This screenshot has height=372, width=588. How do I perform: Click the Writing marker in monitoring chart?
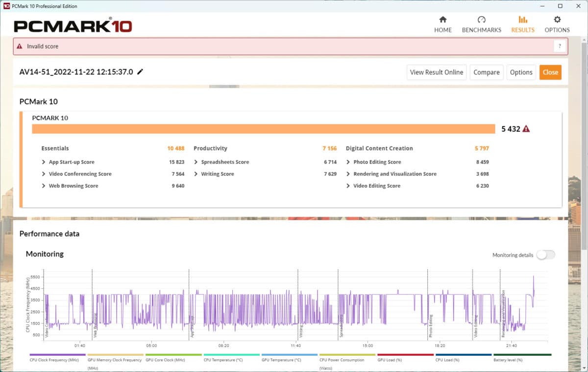[x=300, y=331]
